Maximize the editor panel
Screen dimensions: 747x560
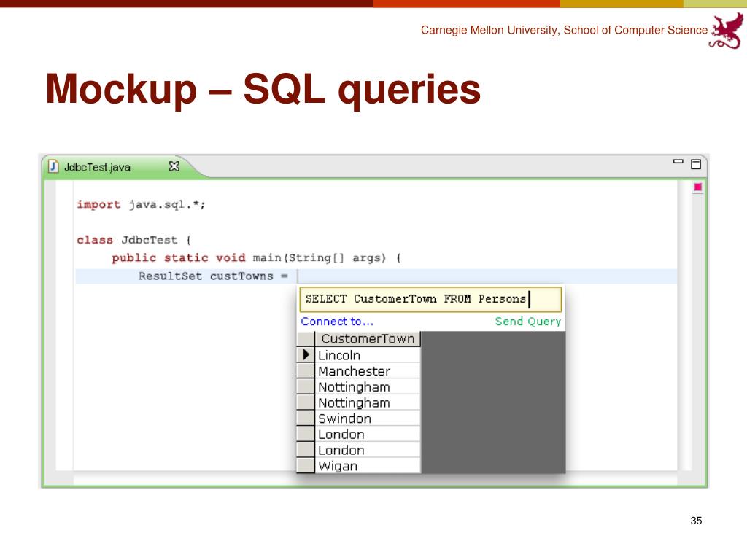695,164
